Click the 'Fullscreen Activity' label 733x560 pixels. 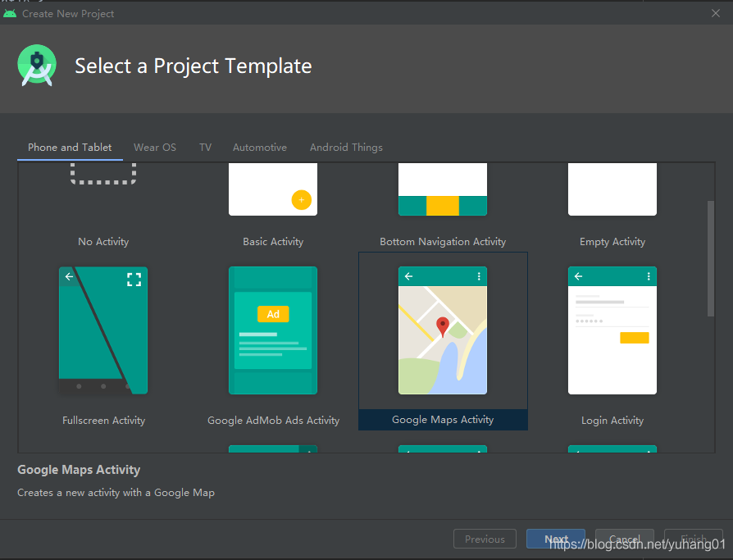pyautogui.click(x=104, y=421)
